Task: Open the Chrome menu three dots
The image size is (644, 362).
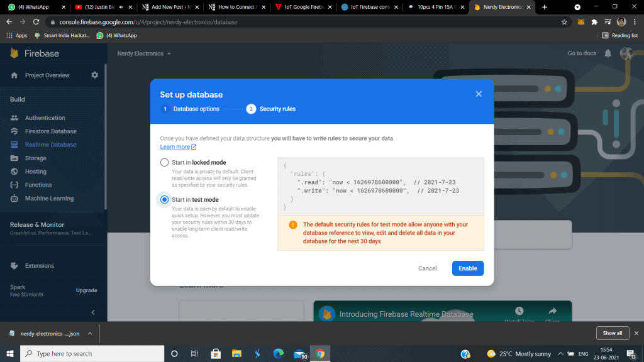Action: tap(635, 22)
